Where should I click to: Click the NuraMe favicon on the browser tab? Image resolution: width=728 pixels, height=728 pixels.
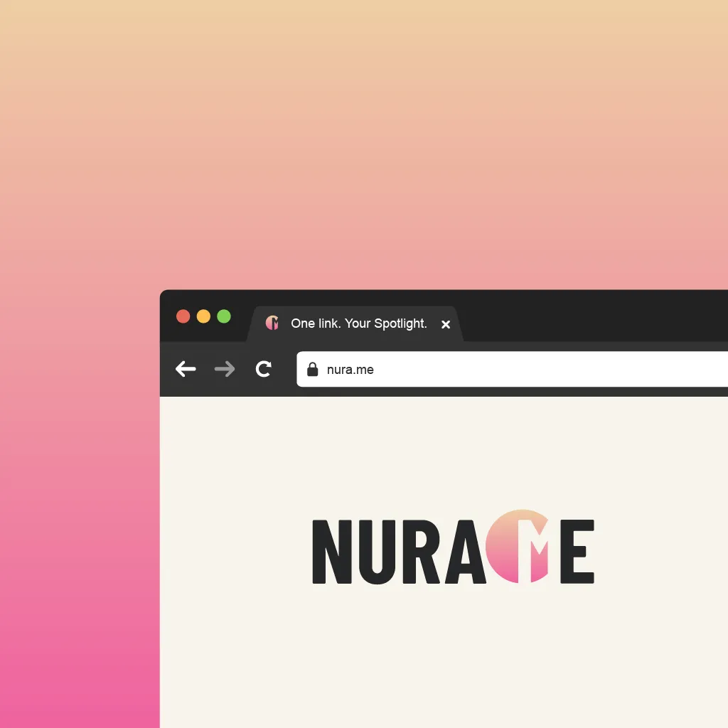coord(272,323)
